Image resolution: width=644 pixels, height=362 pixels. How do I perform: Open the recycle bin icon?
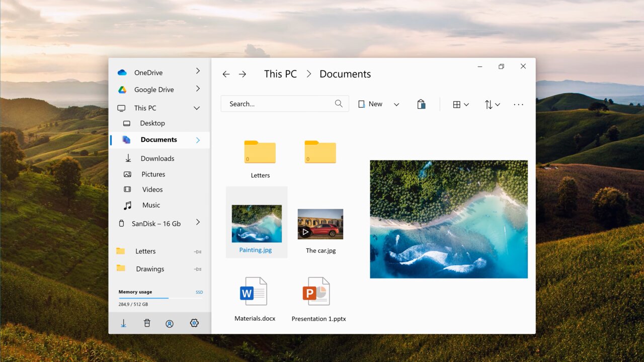coord(147,323)
